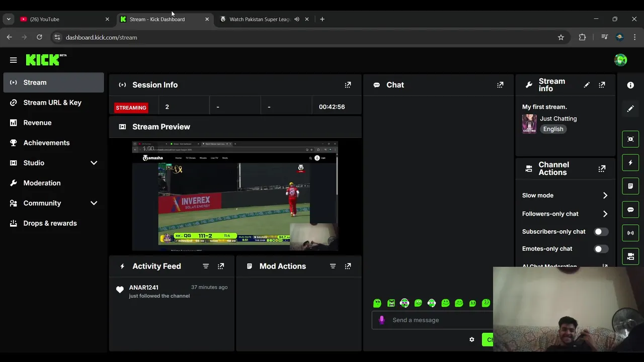Toggle chat bubble widget in right rail
Image resolution: width=644 pixels, height=362 pixels.
(x=630, y=209)
